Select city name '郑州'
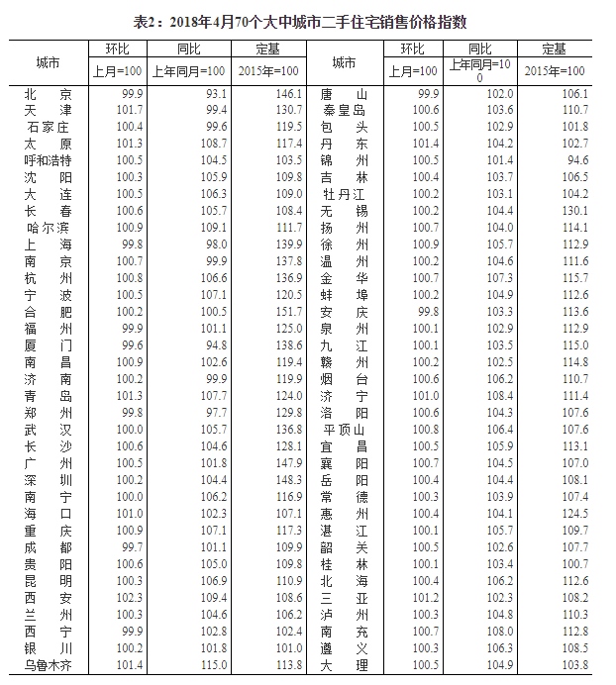The height and width of the screenshot is (685, 616). tap(49, 413)
